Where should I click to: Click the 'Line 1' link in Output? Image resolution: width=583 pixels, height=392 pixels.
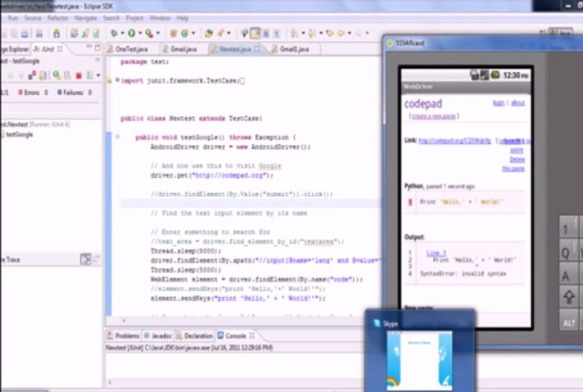[436, 253]
